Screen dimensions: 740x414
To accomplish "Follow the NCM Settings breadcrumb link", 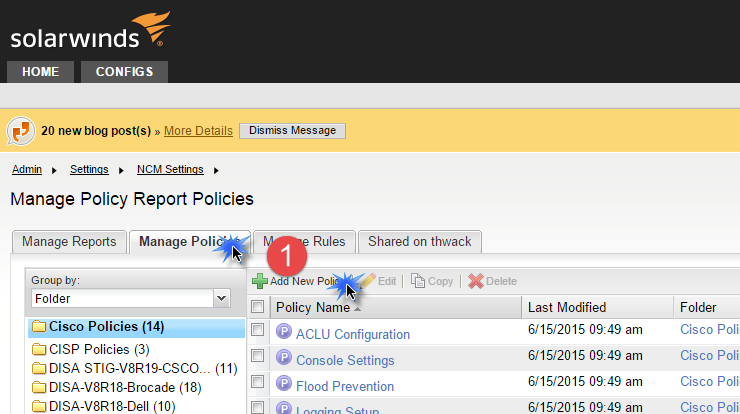I will [170, 169].
